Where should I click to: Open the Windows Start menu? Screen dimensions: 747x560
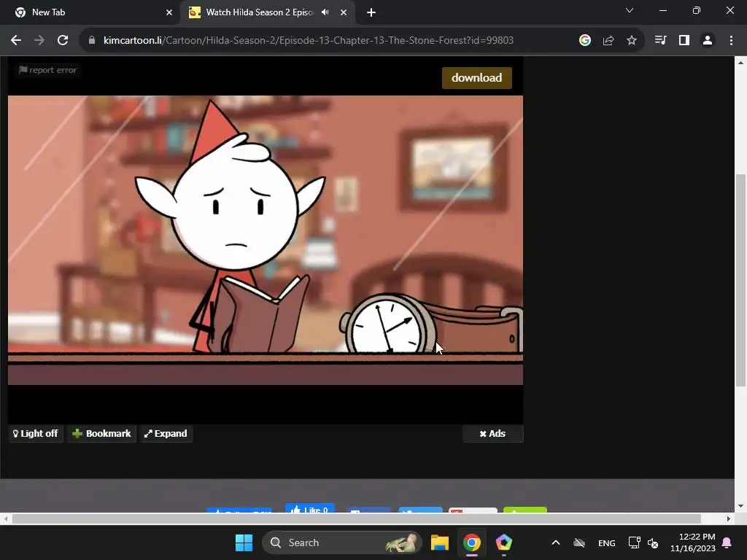[244, 542]
